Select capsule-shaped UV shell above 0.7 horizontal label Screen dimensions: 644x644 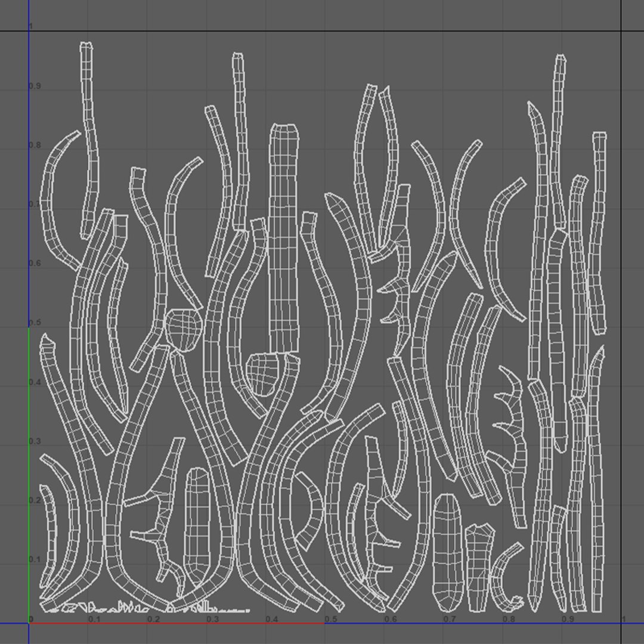pos(448,552)
